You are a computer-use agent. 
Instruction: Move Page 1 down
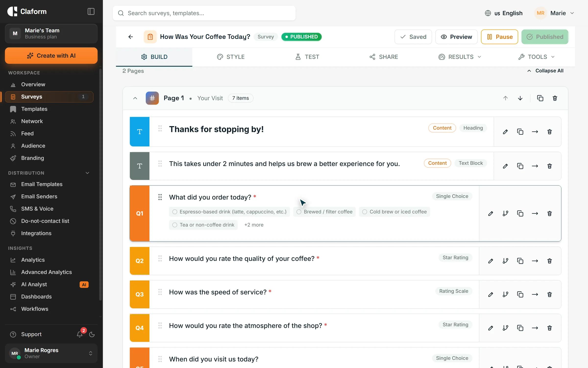click(x=520, y=98)
